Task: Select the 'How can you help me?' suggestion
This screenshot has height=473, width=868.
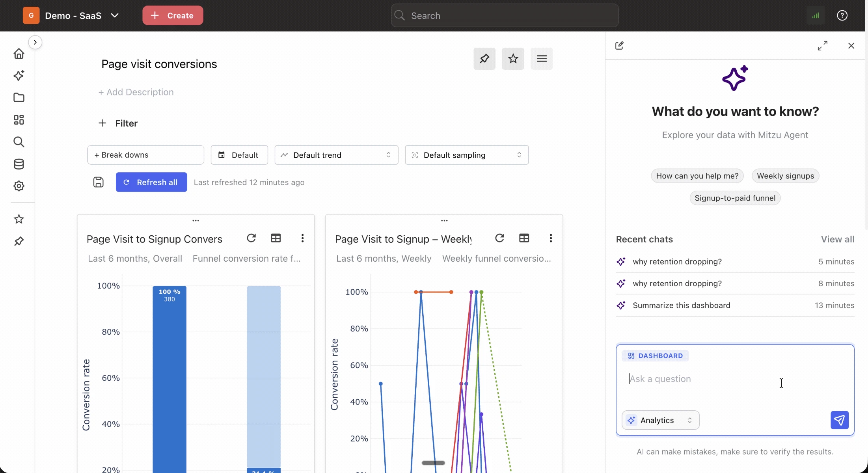Action: click(697, 176)
